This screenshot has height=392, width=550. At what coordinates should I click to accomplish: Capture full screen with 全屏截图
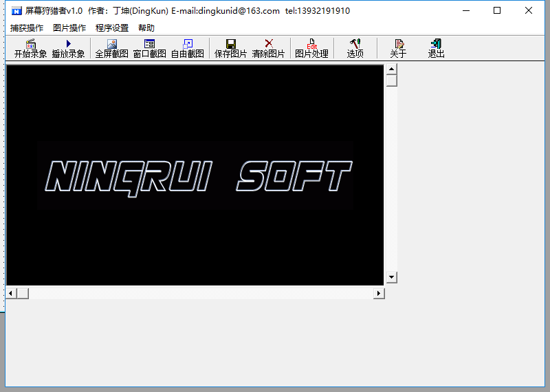point(112,48)
